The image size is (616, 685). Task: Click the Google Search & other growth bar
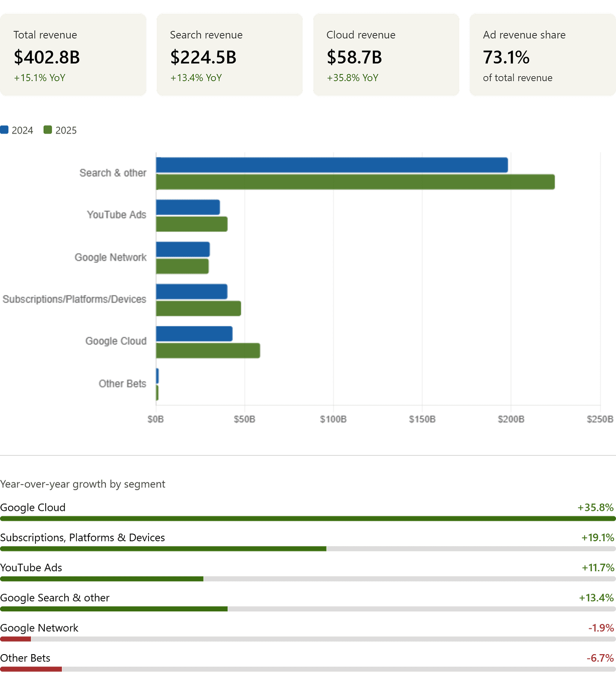tap(308, 609)
